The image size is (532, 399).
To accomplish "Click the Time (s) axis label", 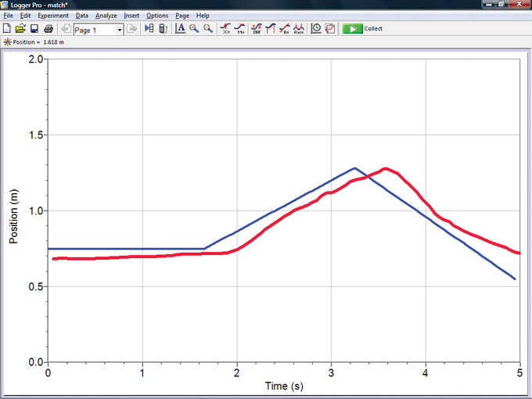I will pos(283,386).
